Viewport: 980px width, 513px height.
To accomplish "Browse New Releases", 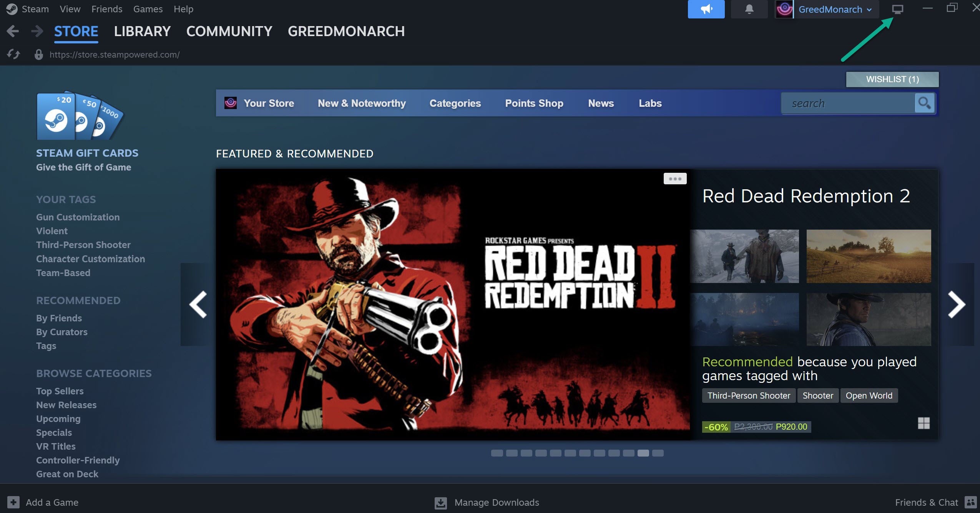I will coord(66,405).
